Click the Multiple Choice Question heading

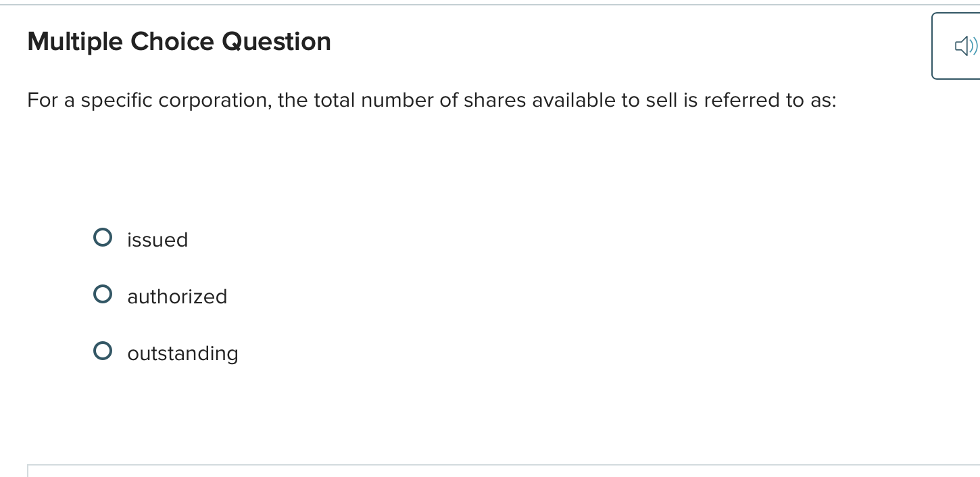coord(178,41)
